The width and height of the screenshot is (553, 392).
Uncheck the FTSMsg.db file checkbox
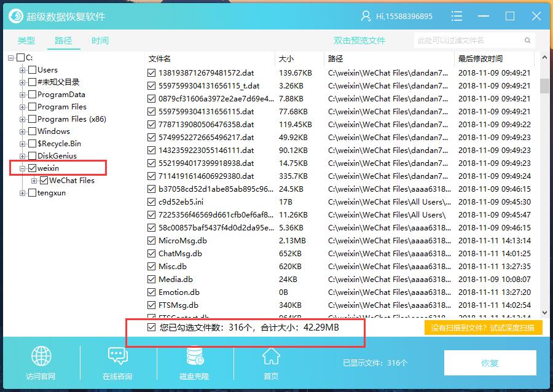pos(151,305)
